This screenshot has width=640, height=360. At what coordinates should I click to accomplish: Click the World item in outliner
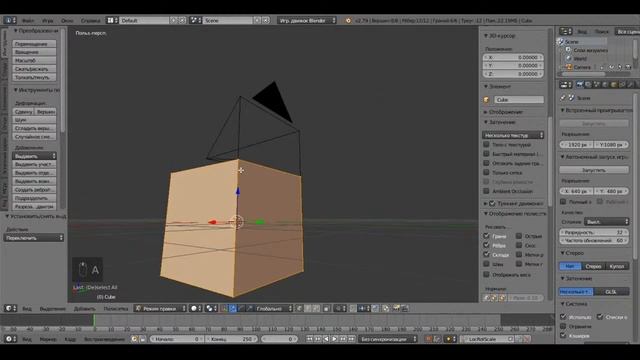(580, 58)
